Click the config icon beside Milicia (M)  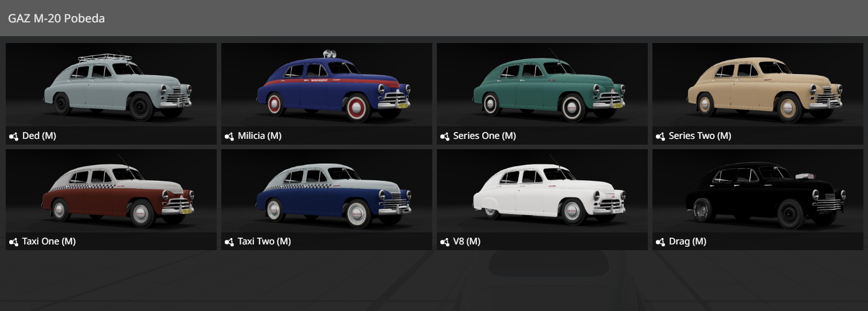229,137
